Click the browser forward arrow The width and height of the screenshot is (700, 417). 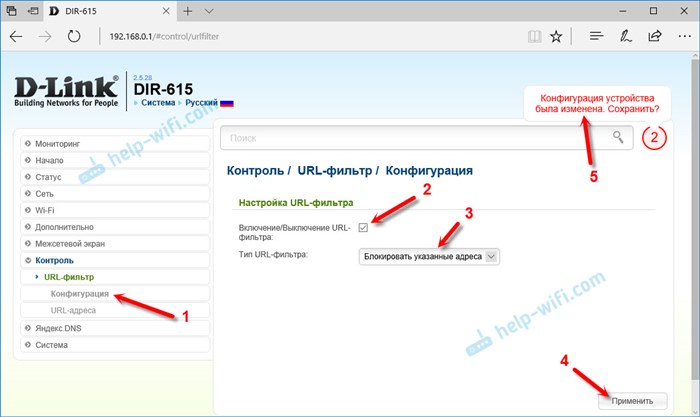(45, 36)
